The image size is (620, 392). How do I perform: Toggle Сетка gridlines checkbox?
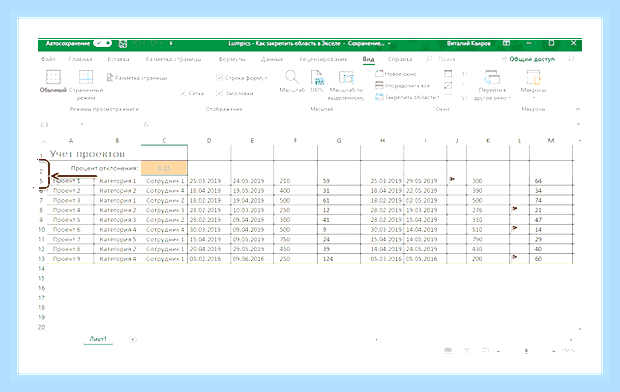click(183, 93)
